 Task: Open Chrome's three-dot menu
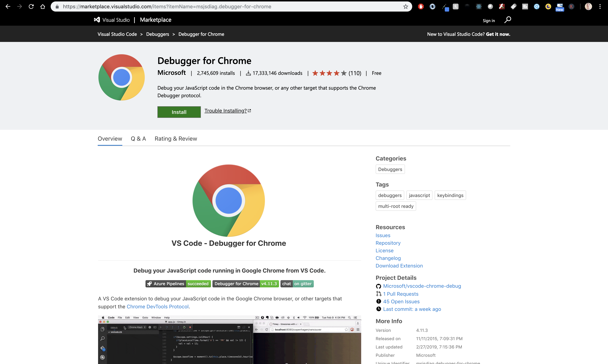point(600,7)
